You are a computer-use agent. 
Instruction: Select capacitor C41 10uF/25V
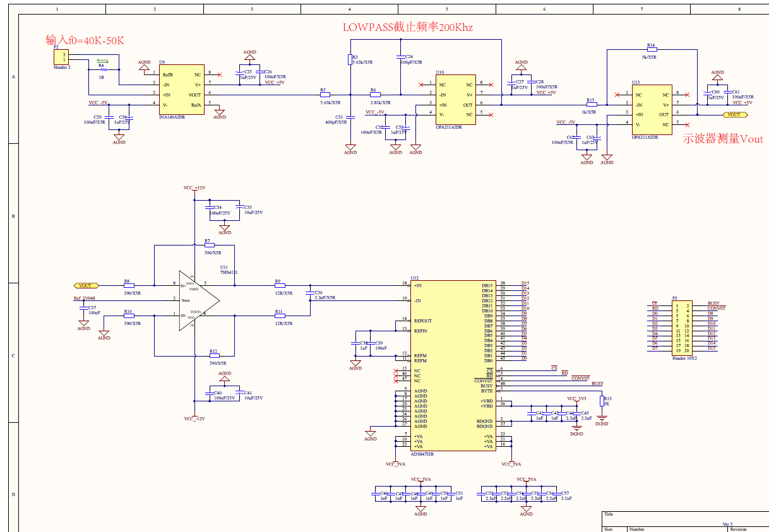[x=239, y=394]
